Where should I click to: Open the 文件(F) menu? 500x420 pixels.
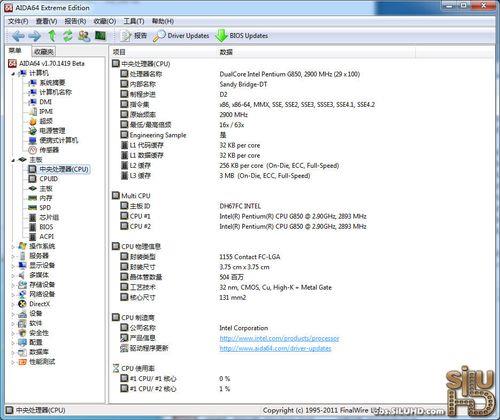pos(18,21)
